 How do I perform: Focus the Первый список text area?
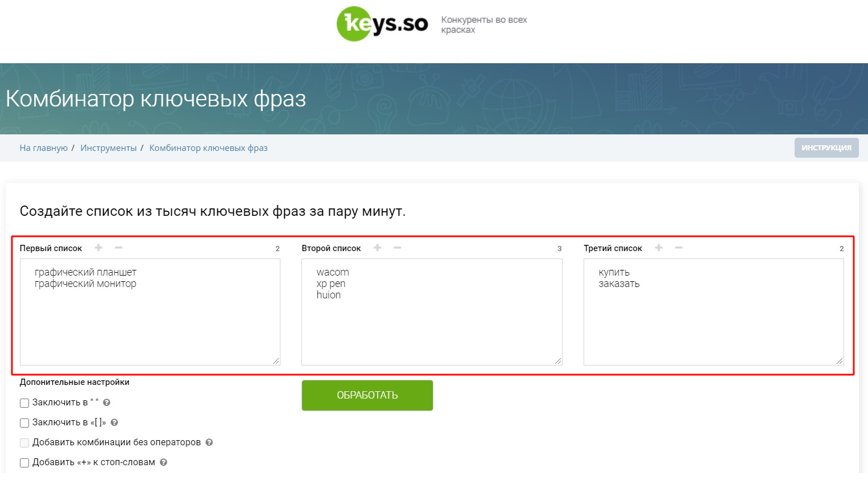[150, 312]
